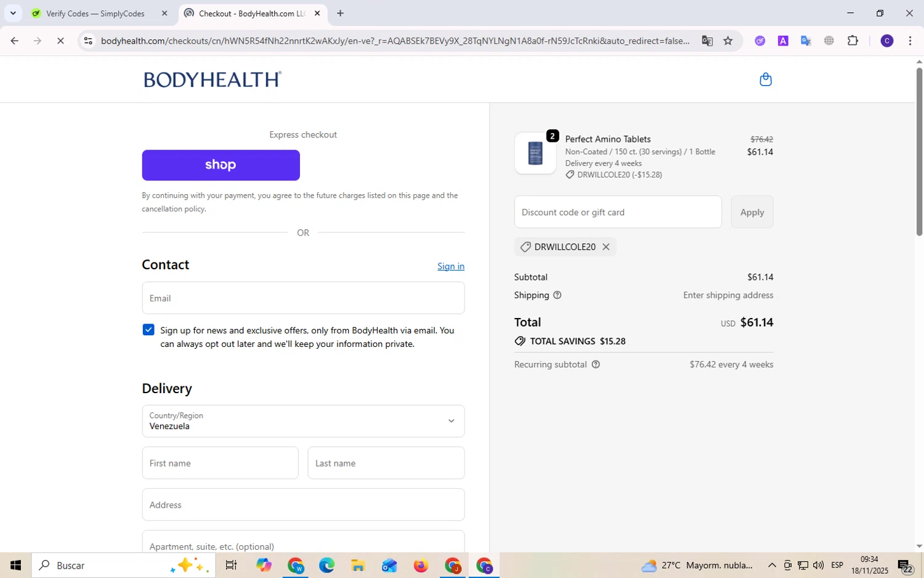Click the BodyHealth logo
The image size is (924, 578).
pyautogui.click(x=213, y=79)
